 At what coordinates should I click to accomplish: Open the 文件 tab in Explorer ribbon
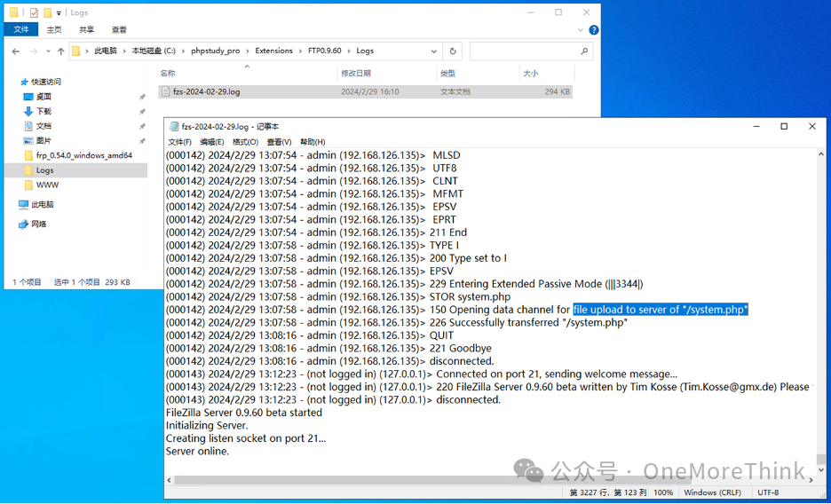(x=21, y=29)
